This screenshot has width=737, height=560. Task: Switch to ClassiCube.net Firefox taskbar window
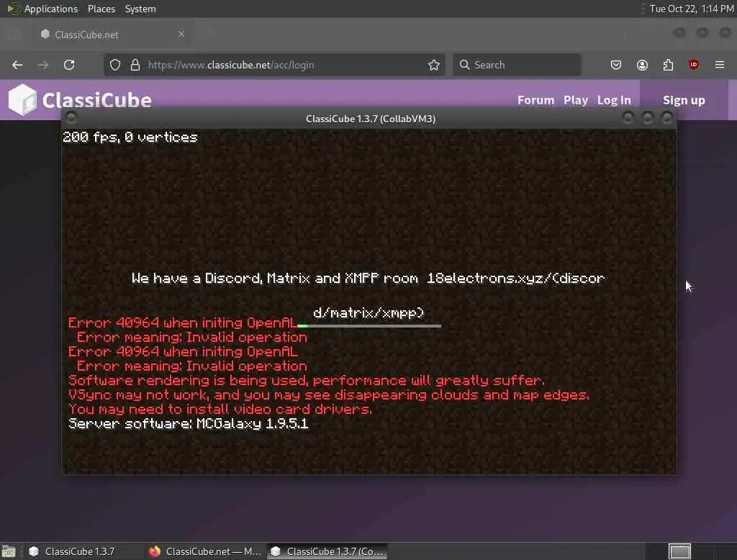(x=204, y=551)
